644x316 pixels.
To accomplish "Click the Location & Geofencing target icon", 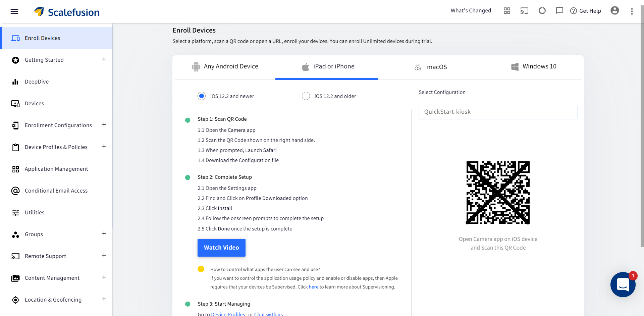I will coord(15,300).
